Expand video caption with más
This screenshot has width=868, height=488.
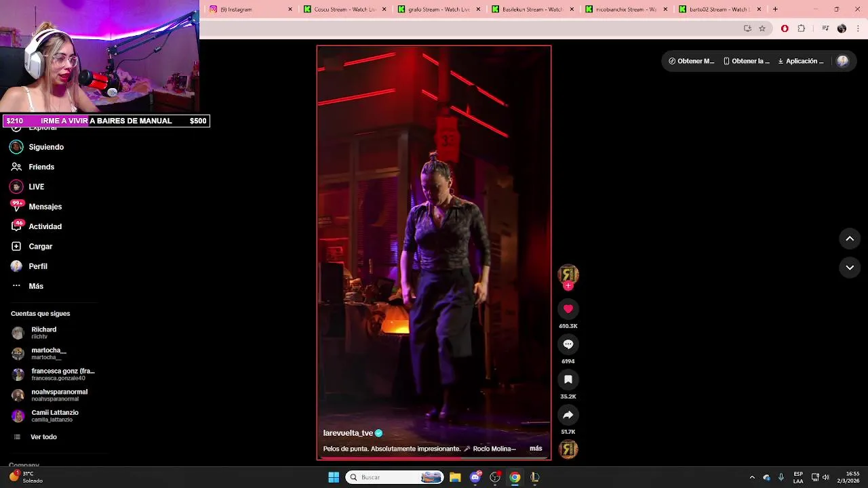(536, 449)
